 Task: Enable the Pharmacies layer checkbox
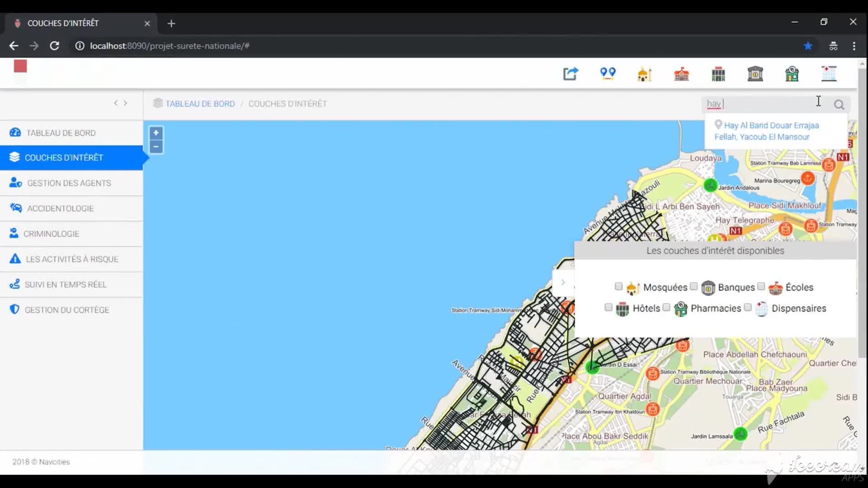tap(666, 307)
